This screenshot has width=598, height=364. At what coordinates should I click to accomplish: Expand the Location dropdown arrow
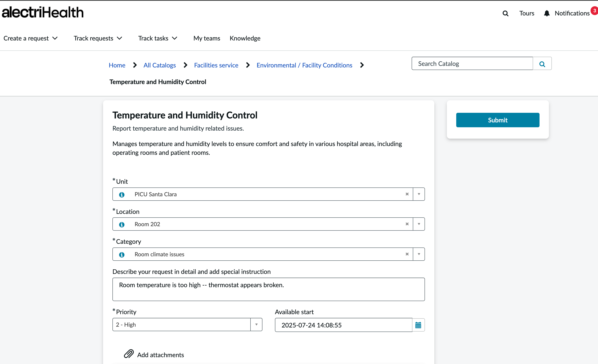click(x=419, y=224)
